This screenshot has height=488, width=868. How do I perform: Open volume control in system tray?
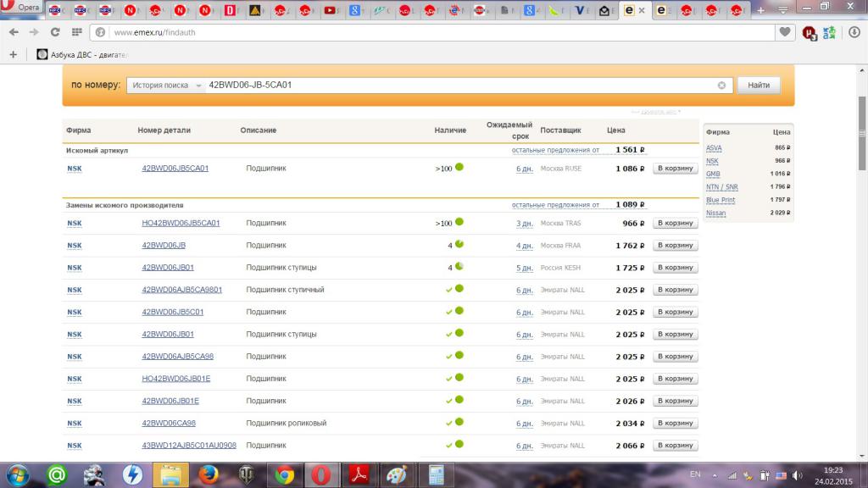(x=797, y=475)
